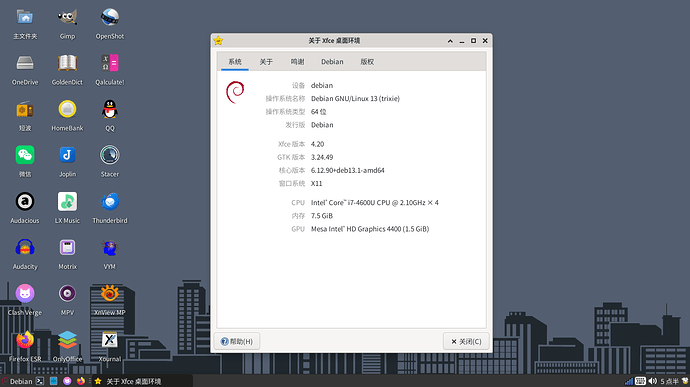Switch to the Debian tab
Image resolution: width=690 pixels, height=387 pixels.
point(332,62)
